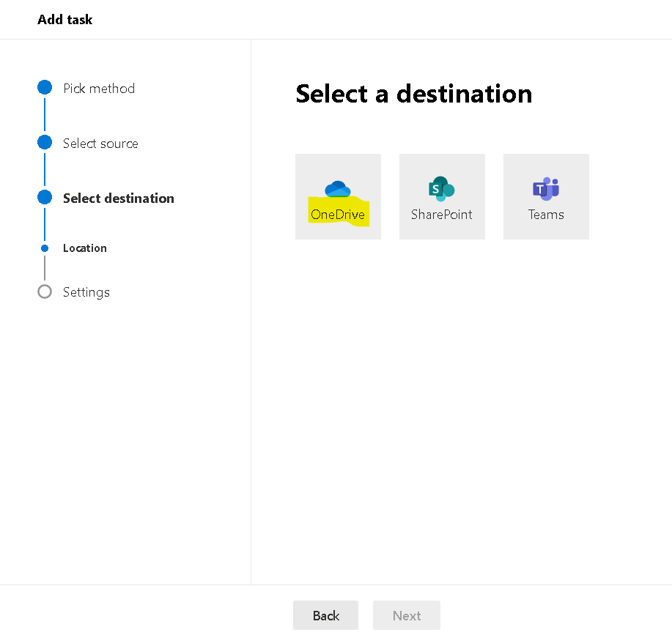Select the Select destination step label
Screen dimensions: 672x635
click(119, 198)
